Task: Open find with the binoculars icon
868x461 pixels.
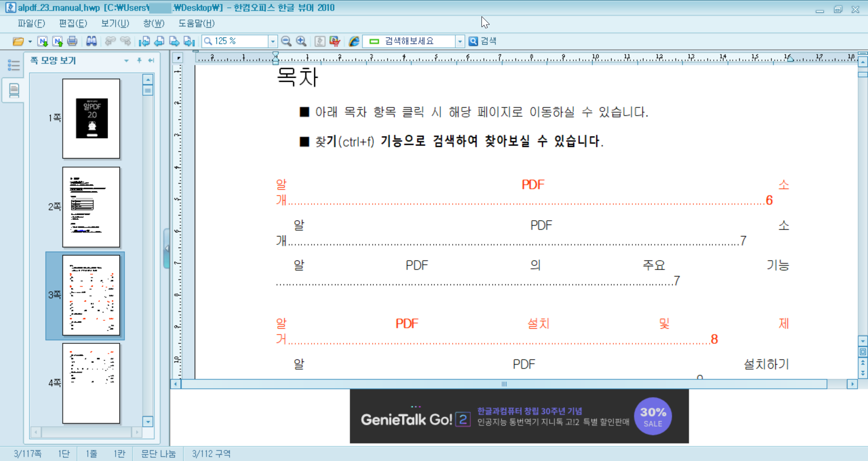Action: 91,41
